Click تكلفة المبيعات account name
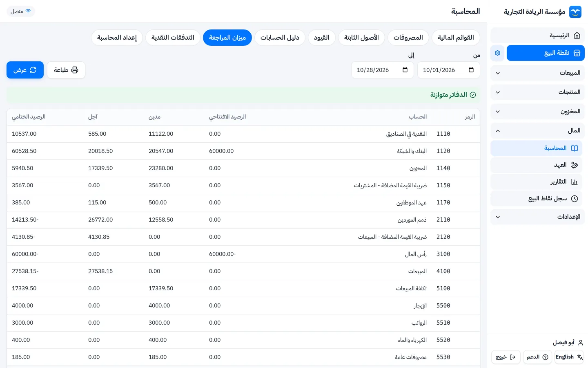Image resolution: width=588 pixels, height=368 pixels. (x=411, y=289)
